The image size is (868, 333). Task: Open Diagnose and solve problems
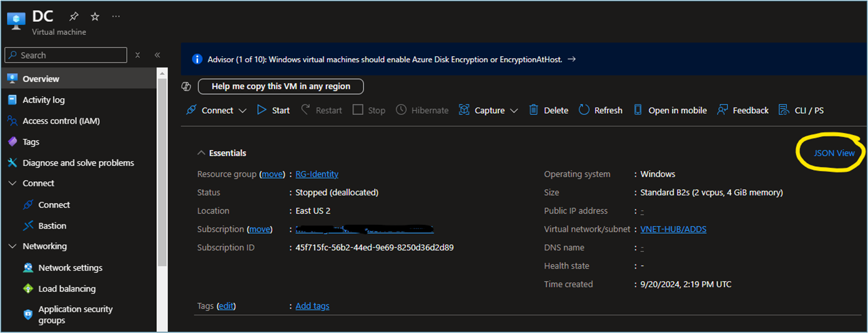(79, 162)
